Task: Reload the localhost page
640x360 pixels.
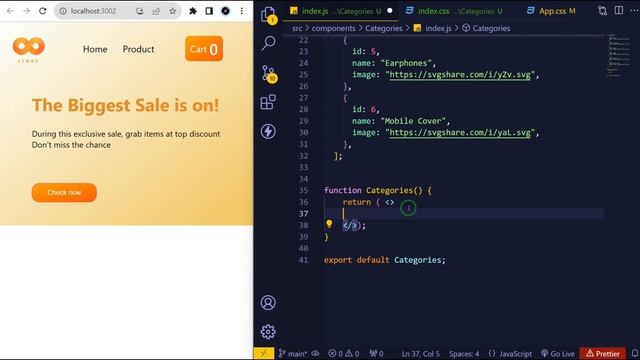Action: 43,11
